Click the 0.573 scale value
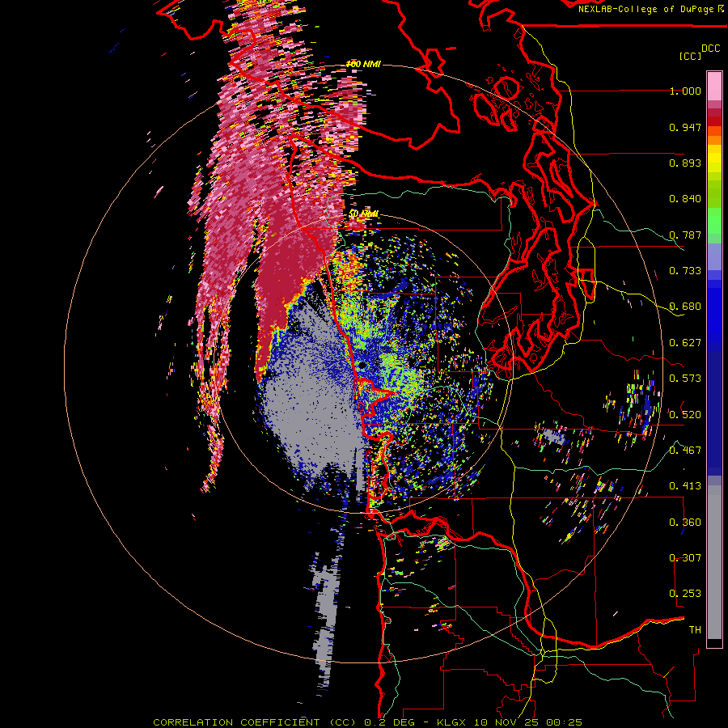 (685, 379)
